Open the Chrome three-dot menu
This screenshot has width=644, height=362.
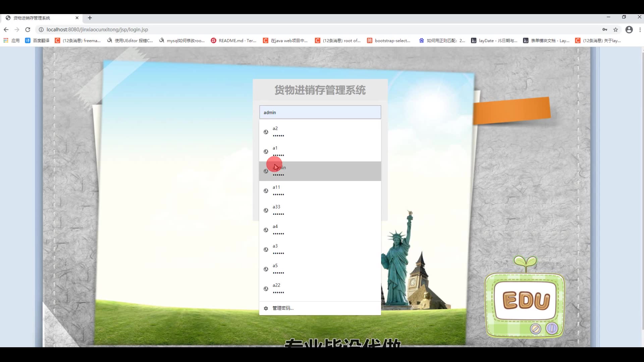pos(640,29)
